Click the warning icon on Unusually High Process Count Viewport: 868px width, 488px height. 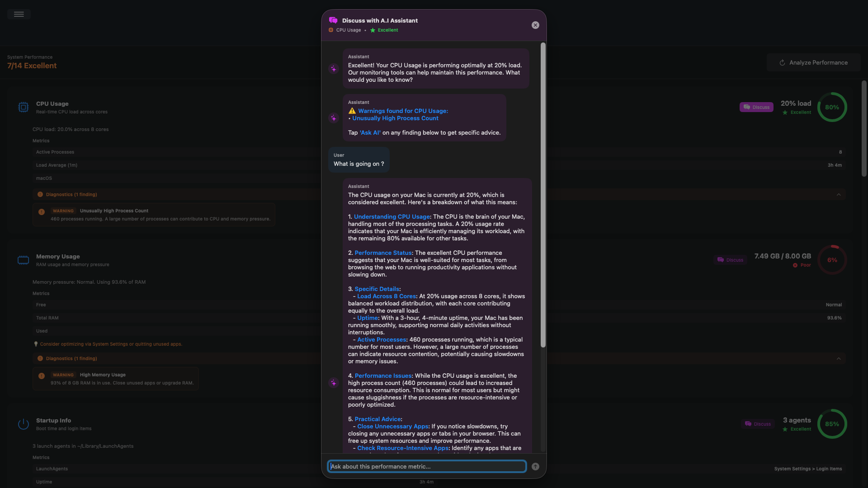42,211
